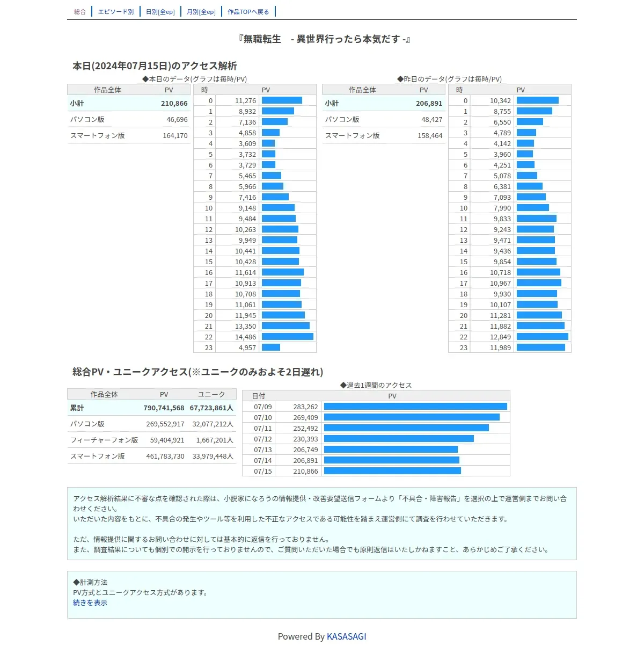This screenshot has height=645, width=644.
Task: Select today's 小計 value 210,866
Action: point(174,104)
